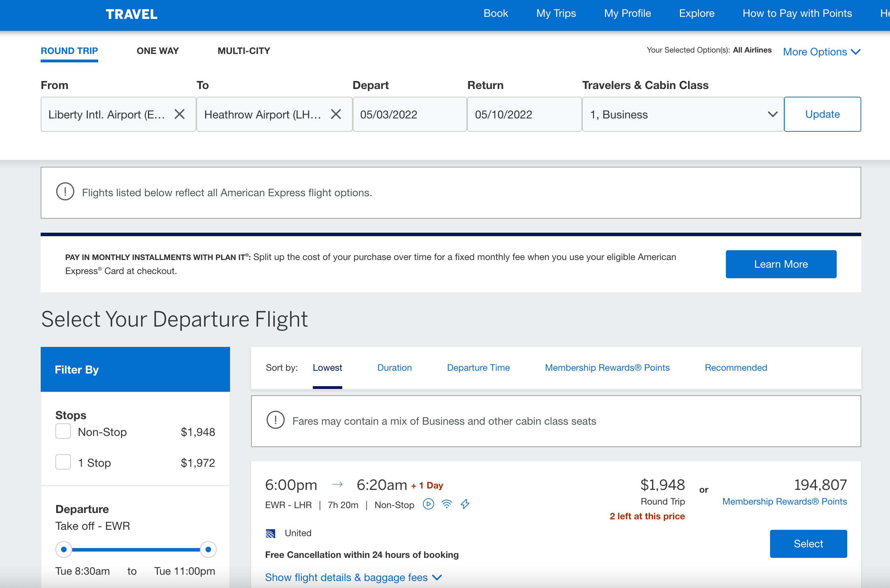Click the '2 left at this price' text
The image size is (890, 588).
[x=647, y=517]
